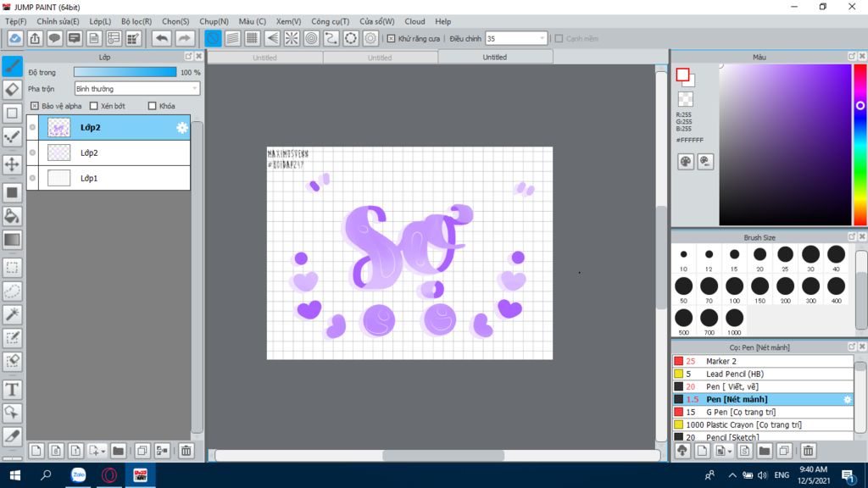Select the Bucket fill tool
This screenshot has width=868, height=488.
[12, 216]
